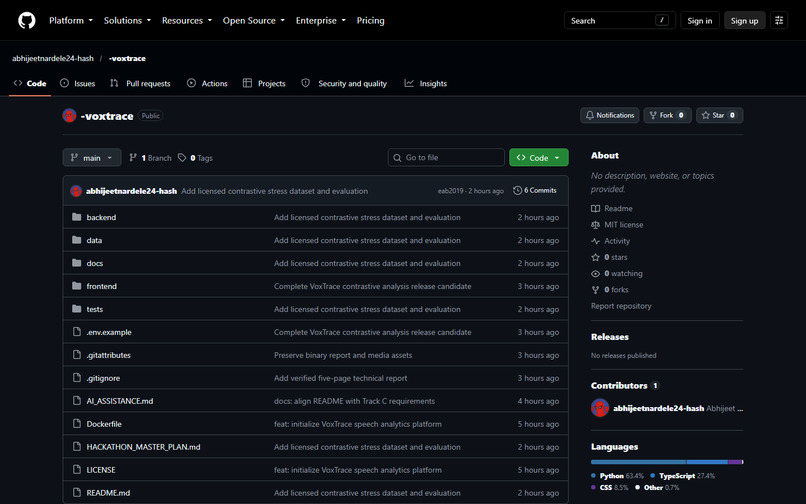This screenshot has height=504, width=806.
Task: Open the .gitignore file name
Action: point(103,378)
